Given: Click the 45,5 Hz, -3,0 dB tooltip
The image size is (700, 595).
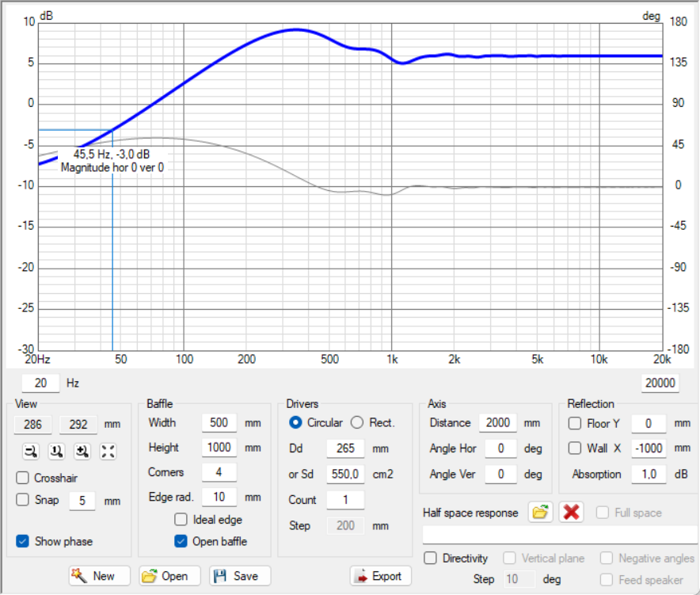Looking at the screenshot, I should pos(112,161).
